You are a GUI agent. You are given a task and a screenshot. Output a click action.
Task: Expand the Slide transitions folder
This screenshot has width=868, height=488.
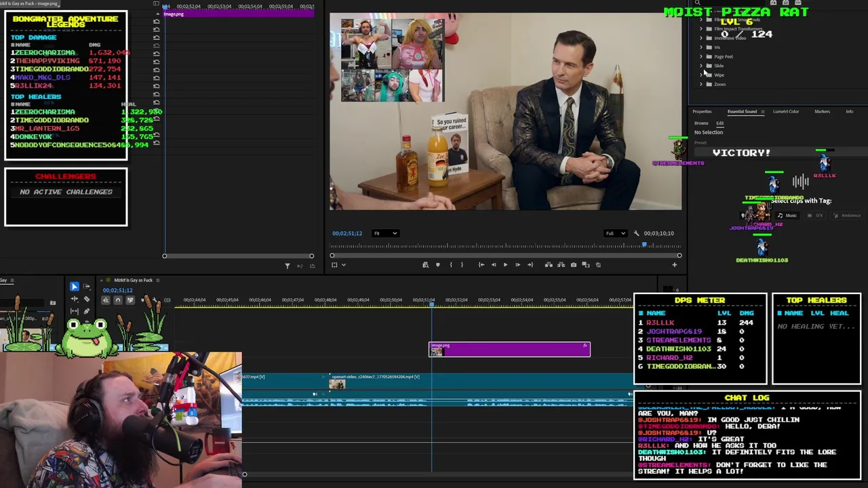coord(701,66)
